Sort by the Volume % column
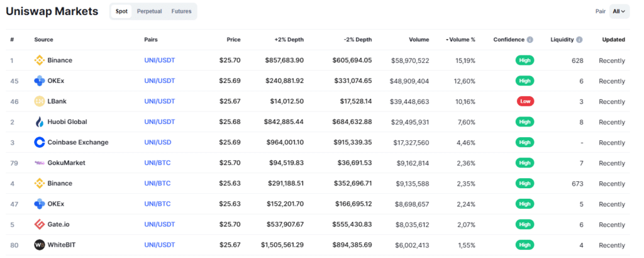 coord(461,40)
